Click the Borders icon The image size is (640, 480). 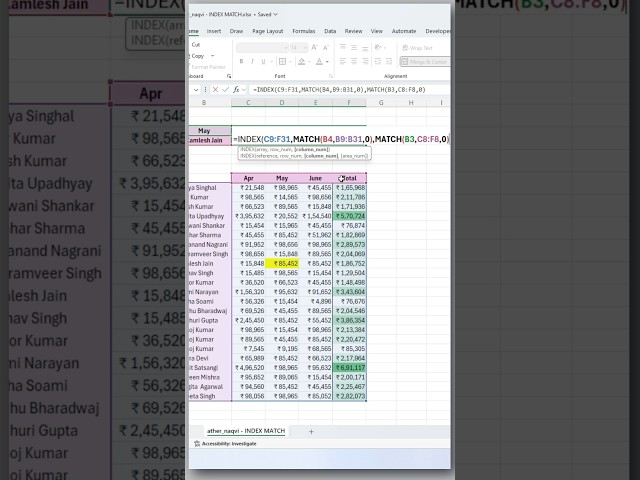click(282, 62)
